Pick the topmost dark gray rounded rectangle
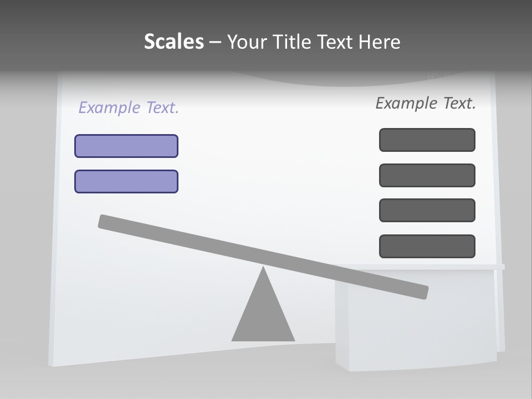 point(427,140)
